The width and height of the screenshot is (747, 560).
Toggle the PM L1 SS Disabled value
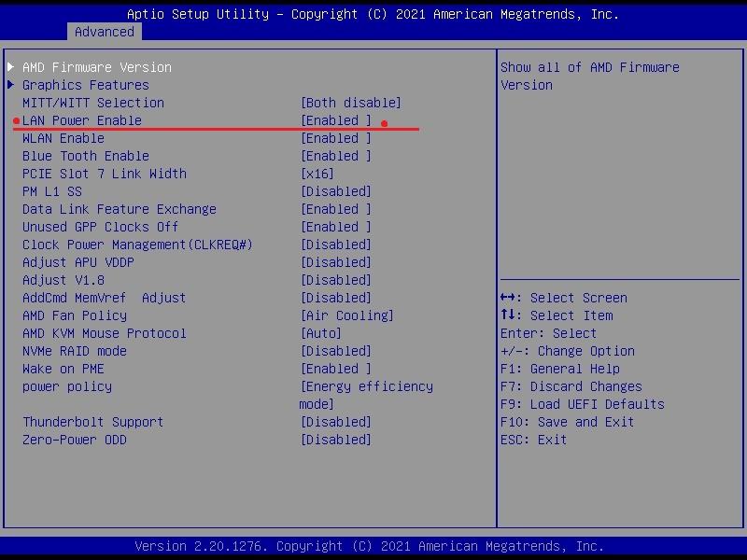tap(336, 191)
